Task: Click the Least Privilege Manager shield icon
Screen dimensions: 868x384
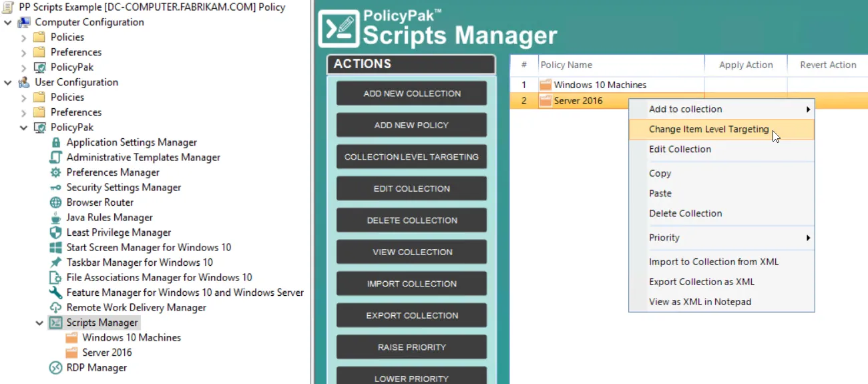Action: pos(56,232)
